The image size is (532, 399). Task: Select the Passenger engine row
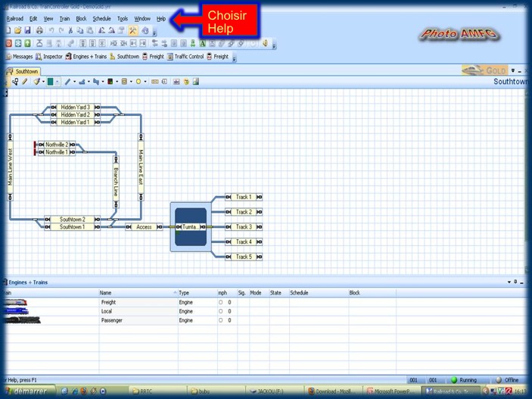tap(265, 320)
